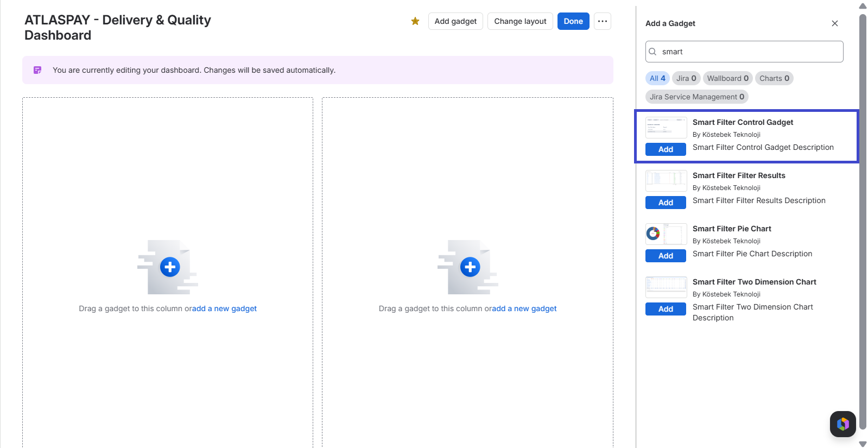Select the All 4 filter tab
Image resolution: width=868 pixels, height=448 pixels.
tap(657, 78)
